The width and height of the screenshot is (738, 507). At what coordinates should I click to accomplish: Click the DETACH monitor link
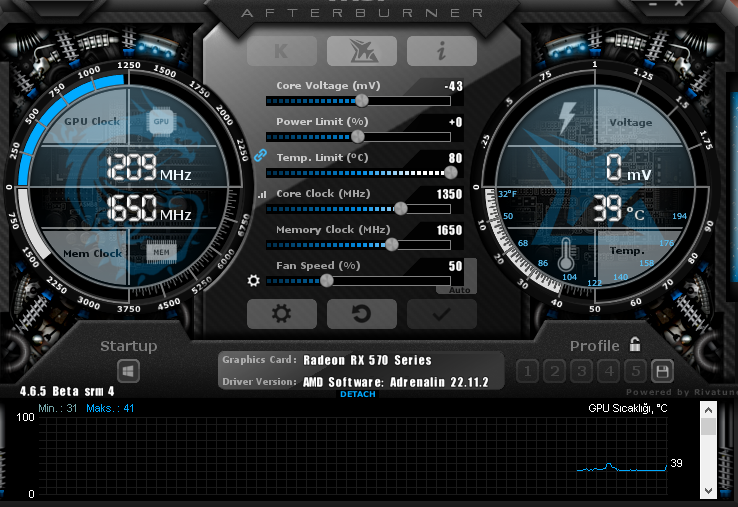pyautogui.click(x=358, y=394)
